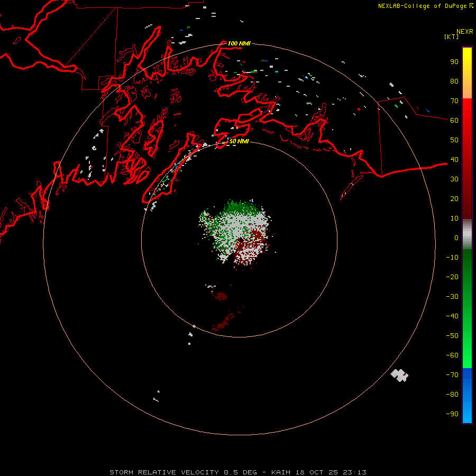Click the STORM RELATIVE VELOCITY caption at the bottom
This screenshot has width=476, height=476.
[237, 472]
